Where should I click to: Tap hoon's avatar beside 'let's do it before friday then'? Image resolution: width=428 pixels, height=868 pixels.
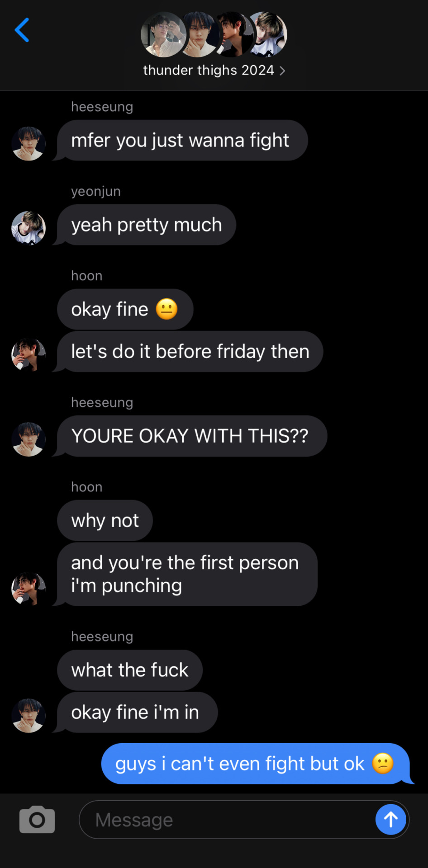tap(29, 355)
